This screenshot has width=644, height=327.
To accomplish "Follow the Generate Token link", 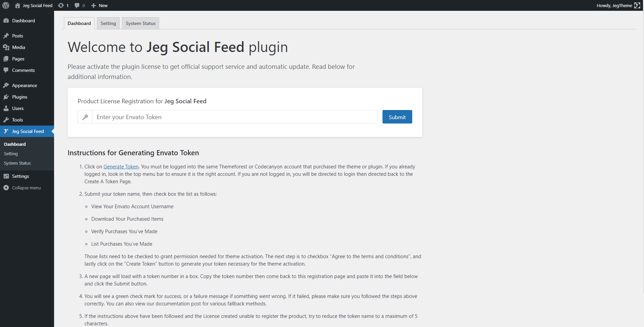I will (121, 167).
